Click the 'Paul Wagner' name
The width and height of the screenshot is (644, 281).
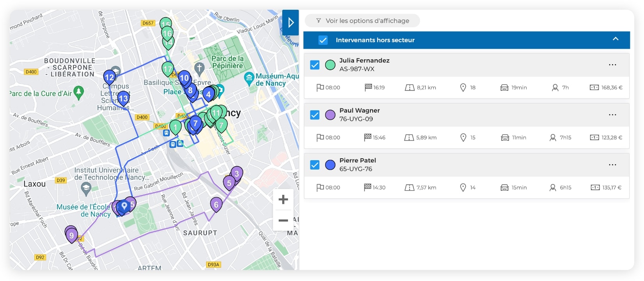coord(359,110)
